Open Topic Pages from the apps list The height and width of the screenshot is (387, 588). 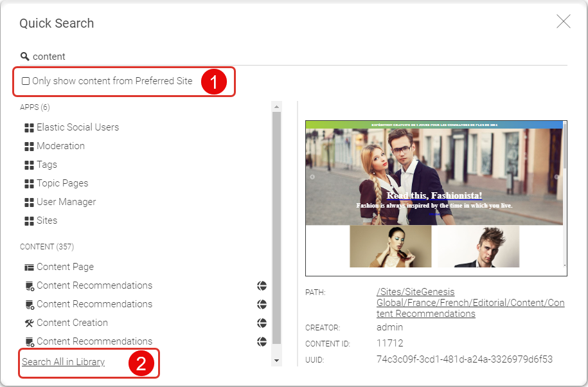click(x=62, y=183)
